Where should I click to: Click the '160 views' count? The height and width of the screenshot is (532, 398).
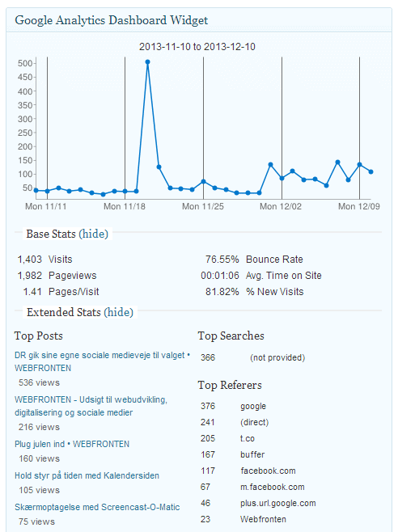(x=39, y=458)
